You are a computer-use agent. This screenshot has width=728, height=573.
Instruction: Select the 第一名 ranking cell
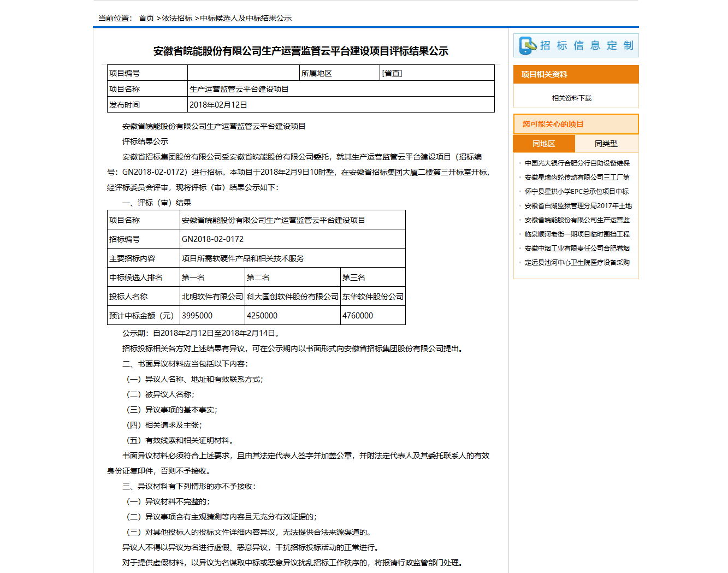212,277
